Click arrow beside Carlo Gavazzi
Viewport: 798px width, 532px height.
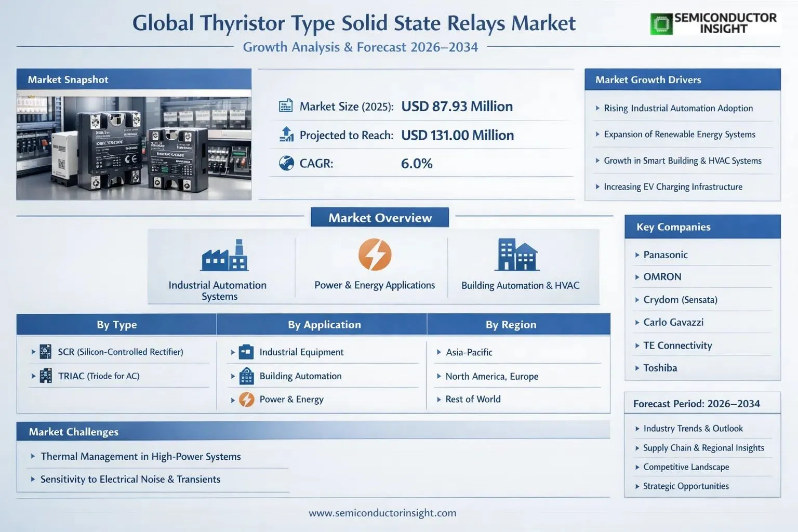637,322
